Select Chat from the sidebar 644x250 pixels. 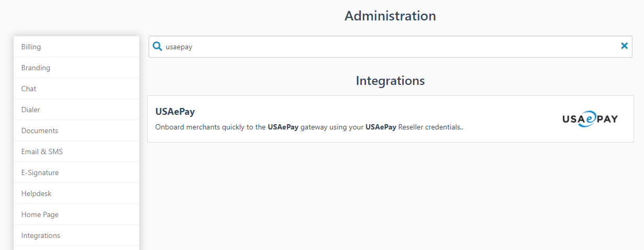tap(29, 89)
